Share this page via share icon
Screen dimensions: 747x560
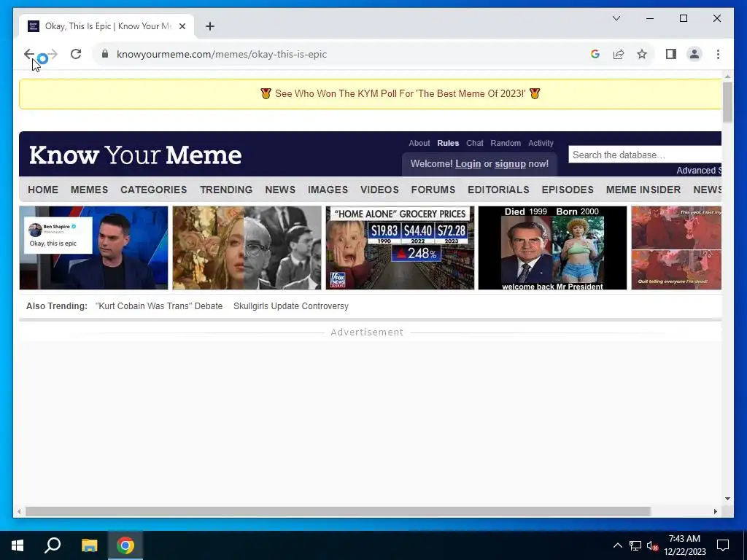[x=619, y=54]
